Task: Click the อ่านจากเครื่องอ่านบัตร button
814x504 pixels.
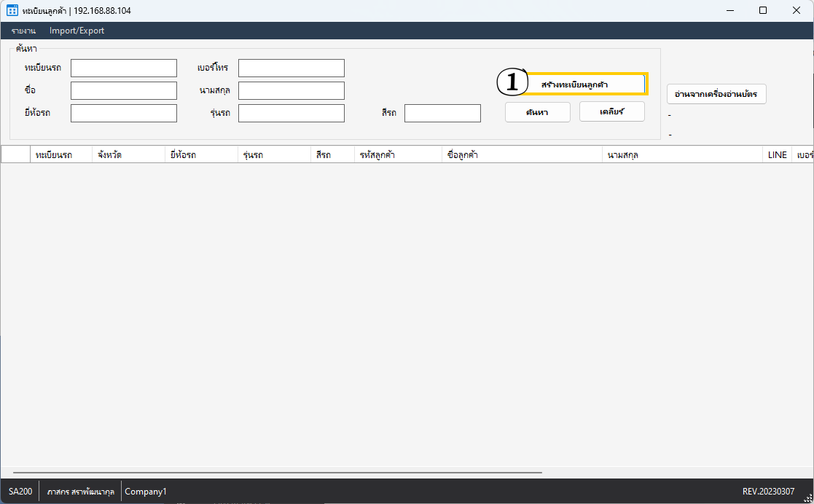Action: point(716,95)
